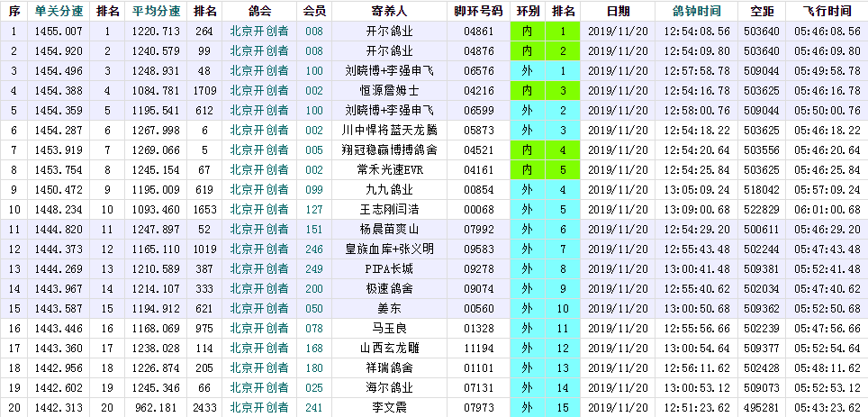Select speed value 1442.313
Image resolution: width=868 pixels, height=417 pixels.
point(59,408)
